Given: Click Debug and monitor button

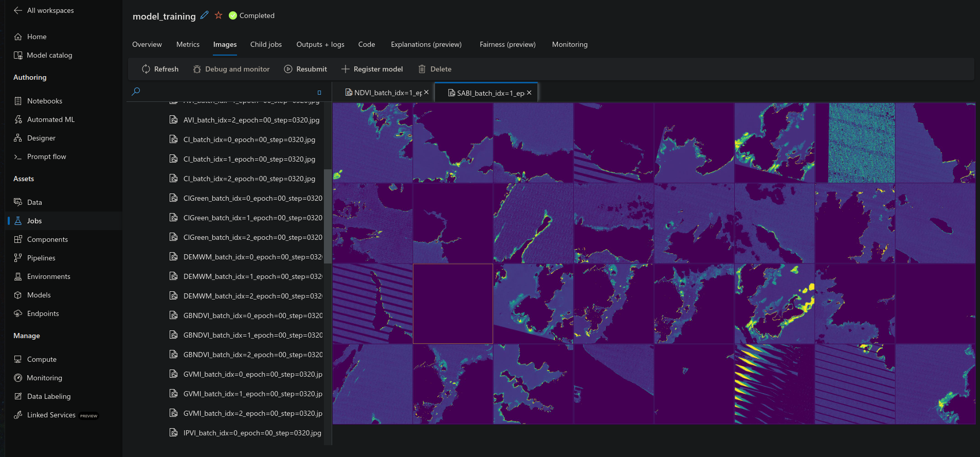Looking at the screenshot, I should (x=231, y=69).
